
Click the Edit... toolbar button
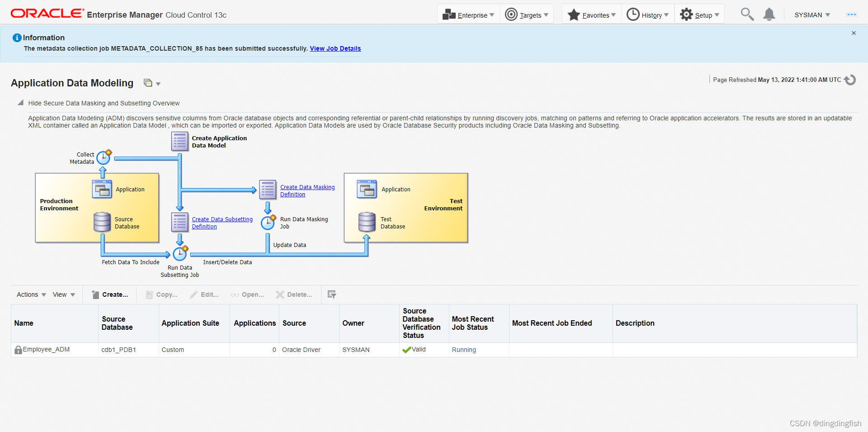point(204,294)
